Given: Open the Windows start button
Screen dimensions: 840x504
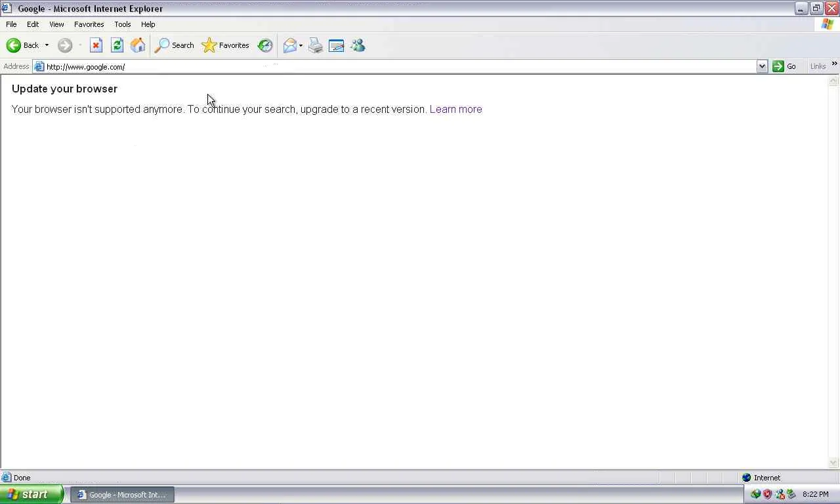Looking at the screenshot, I should pos(31,495).
